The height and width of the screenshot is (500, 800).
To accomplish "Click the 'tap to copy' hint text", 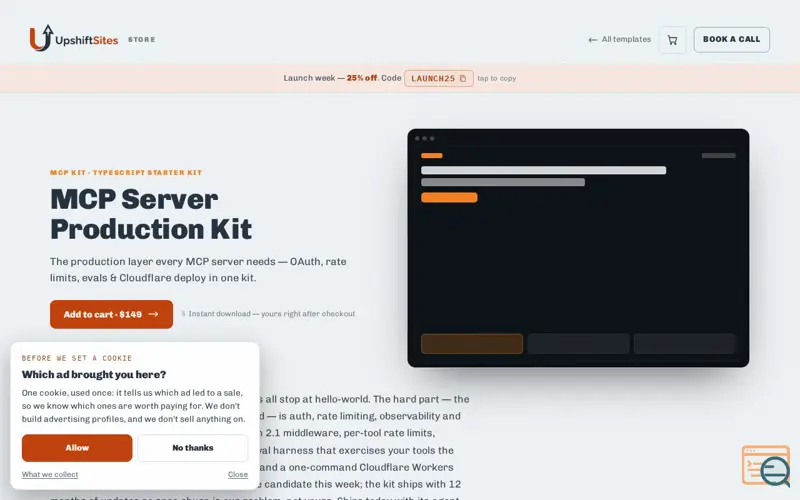I will click(x=496, y=79).
